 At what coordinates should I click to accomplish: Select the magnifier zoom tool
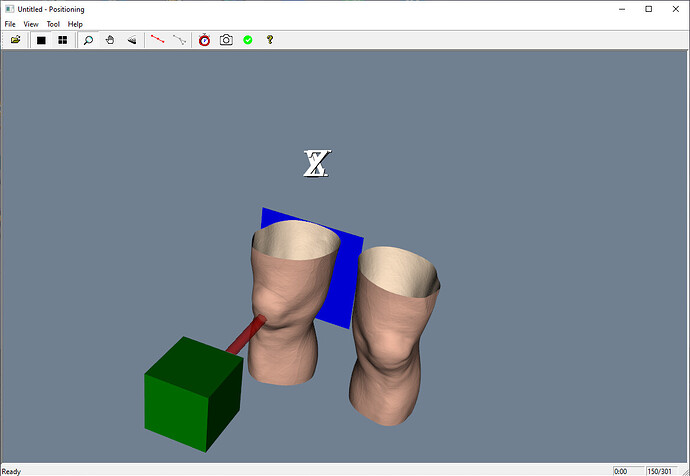click(89, 40)
